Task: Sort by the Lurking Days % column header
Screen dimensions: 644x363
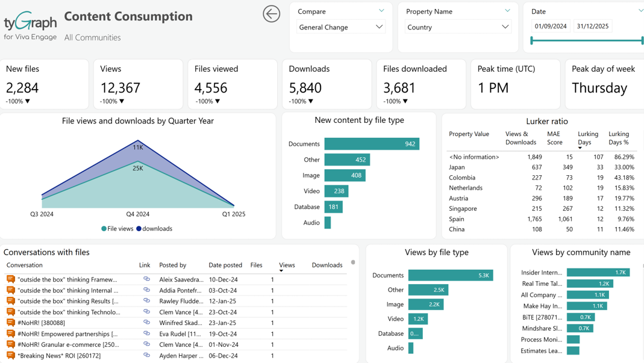Action: (x=619, y=138)
